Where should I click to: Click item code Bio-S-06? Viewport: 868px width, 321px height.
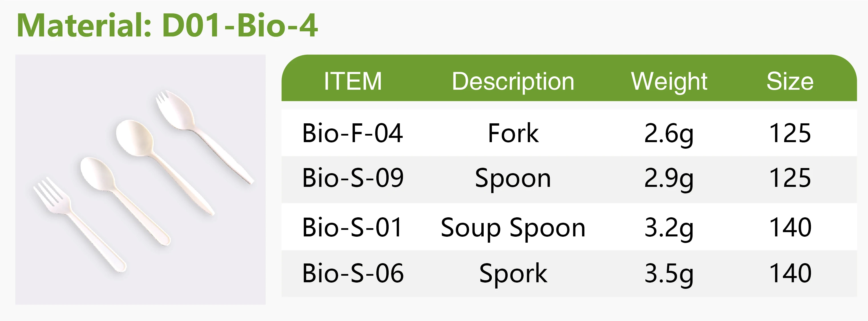[x=352, y=273]
